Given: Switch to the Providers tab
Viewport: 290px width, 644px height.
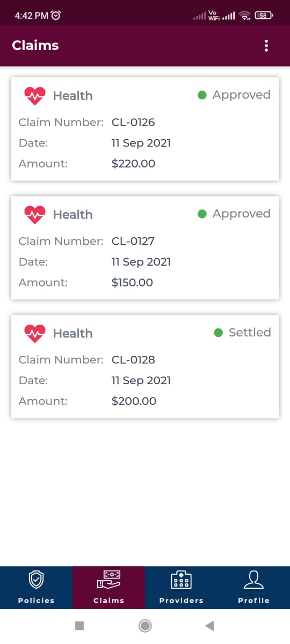Looking at the screenshot, I should pos(181,588).
